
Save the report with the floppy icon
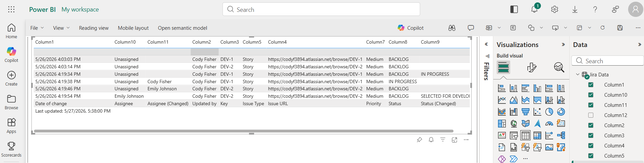620,28
